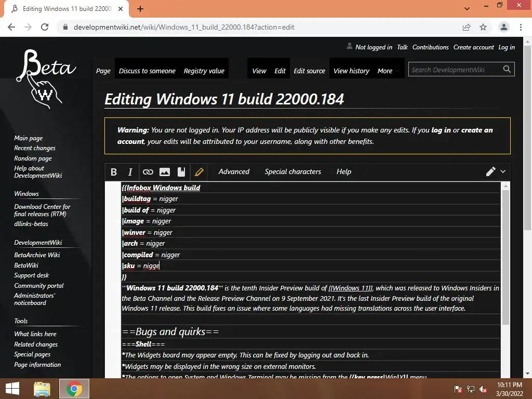Insert a reference with the bookmark icon
Viewport: 532px width, 399px height.
tap(181, 172)
